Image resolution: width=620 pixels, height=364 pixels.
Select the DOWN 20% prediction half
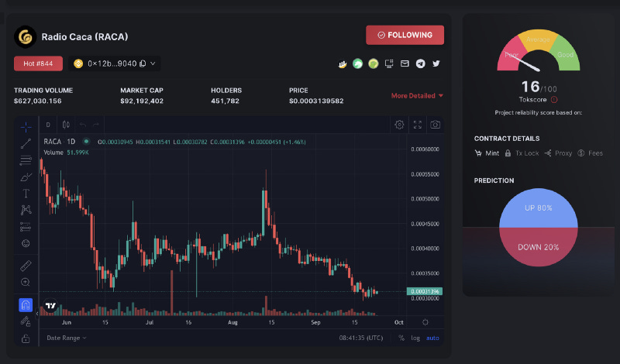538,247
